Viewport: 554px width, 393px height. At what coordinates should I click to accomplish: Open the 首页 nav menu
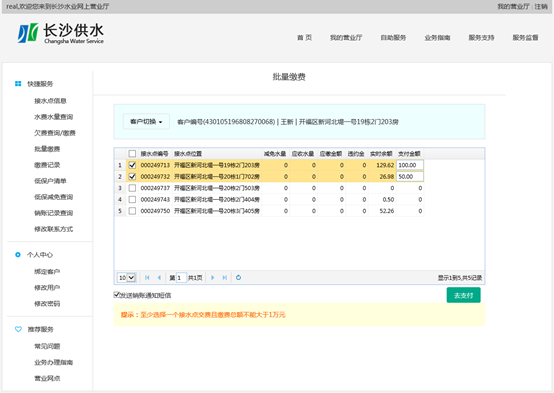point(305,37)
